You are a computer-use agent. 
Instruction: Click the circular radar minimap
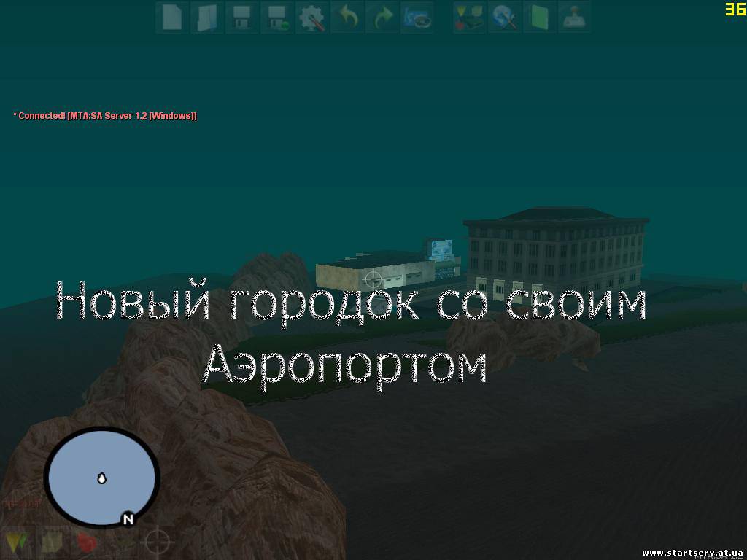tap(101, 478)
